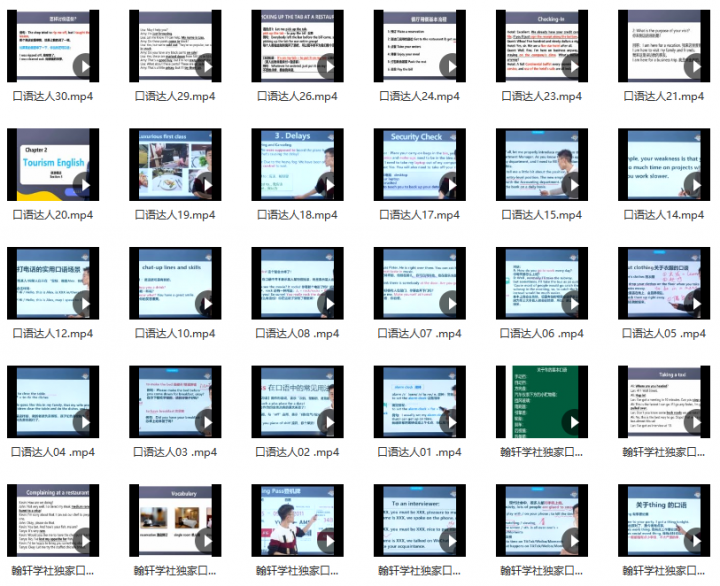The image size is (720, 586).
Task: Play the 口语达人19.mp4 first class video
Action: click(206, 185)
